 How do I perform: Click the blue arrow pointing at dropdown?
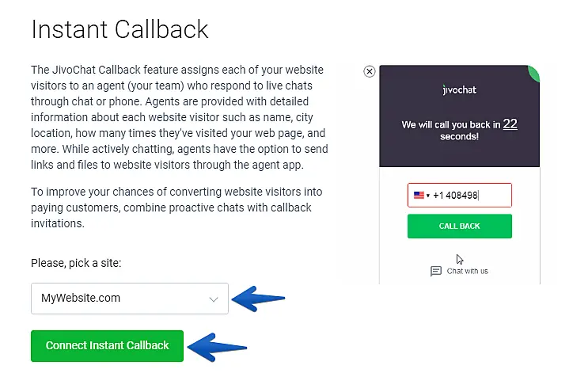pyautogui.click(x=258, y=299)
